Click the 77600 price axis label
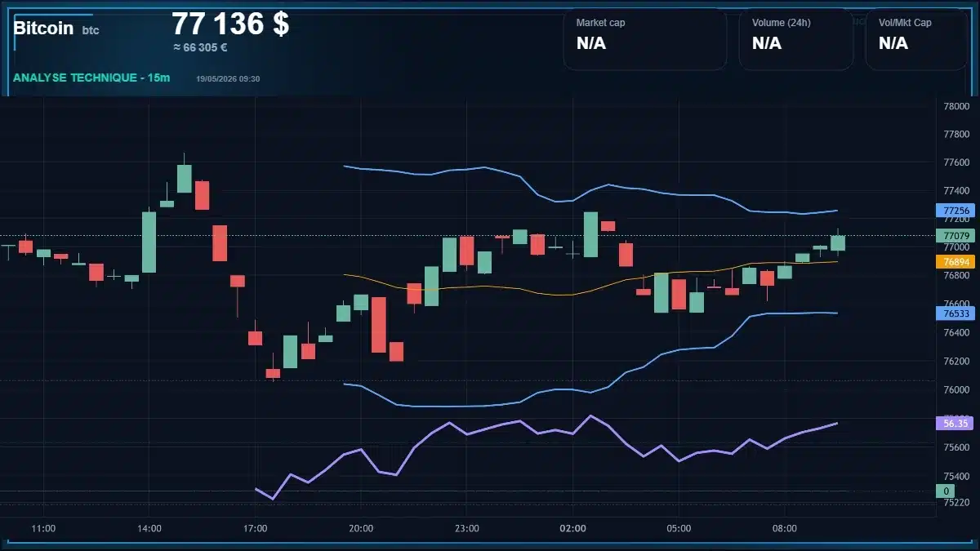The height and width of the screenshot is (551, 980). point(956,162)
